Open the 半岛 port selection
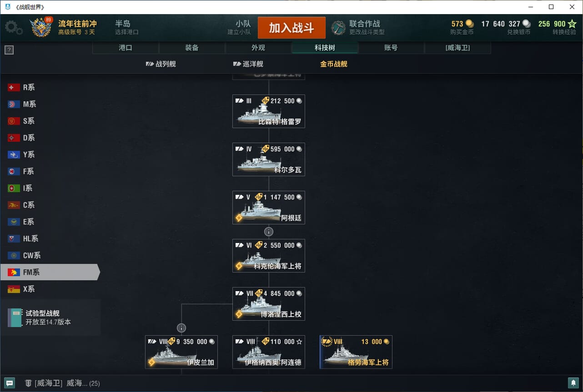The image size is (583, 392). (127, 27)
